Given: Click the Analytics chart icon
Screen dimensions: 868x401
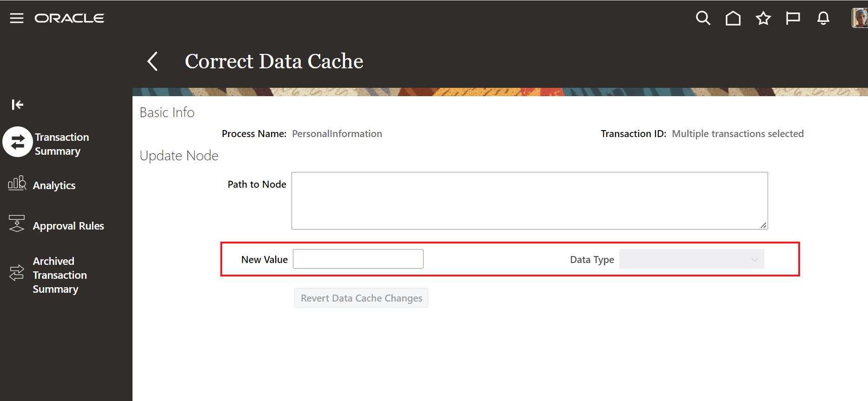Looking at the screenshot, I should coord(17,184).
